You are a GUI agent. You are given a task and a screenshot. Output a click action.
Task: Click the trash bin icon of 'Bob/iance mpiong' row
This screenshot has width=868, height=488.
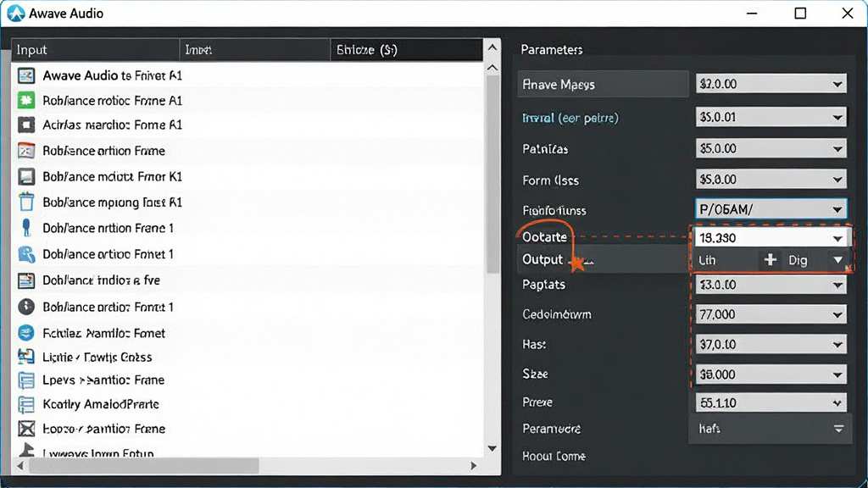26,202
